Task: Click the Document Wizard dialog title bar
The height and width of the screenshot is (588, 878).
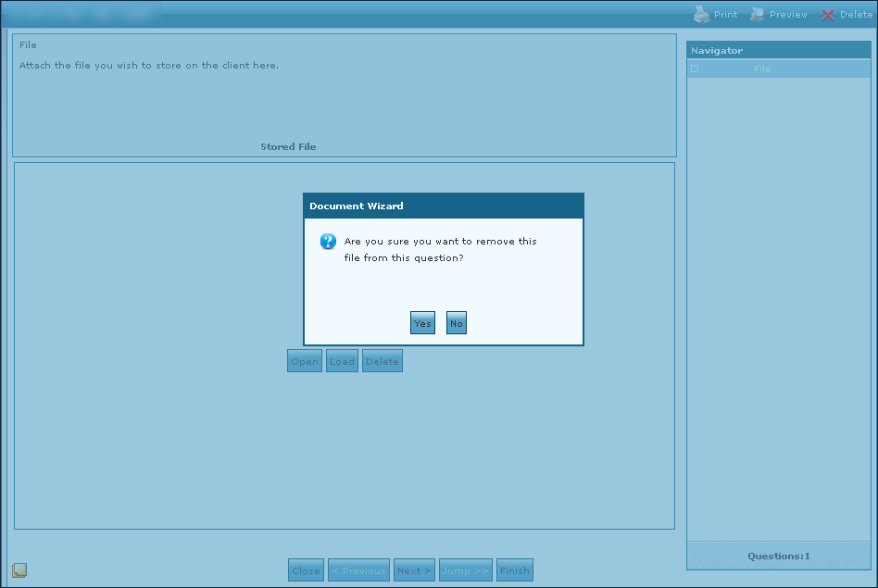Action: pos(443,206)
